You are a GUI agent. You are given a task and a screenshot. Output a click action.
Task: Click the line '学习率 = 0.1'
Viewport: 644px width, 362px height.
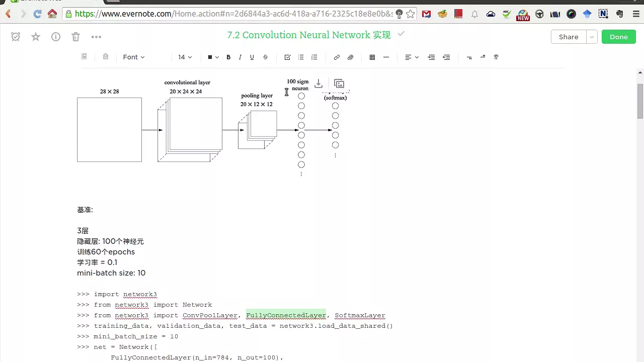point(97,262)
